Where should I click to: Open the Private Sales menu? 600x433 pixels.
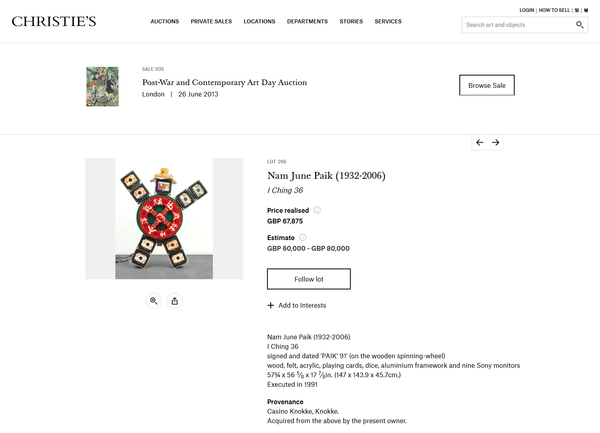(x=211, y=21)
